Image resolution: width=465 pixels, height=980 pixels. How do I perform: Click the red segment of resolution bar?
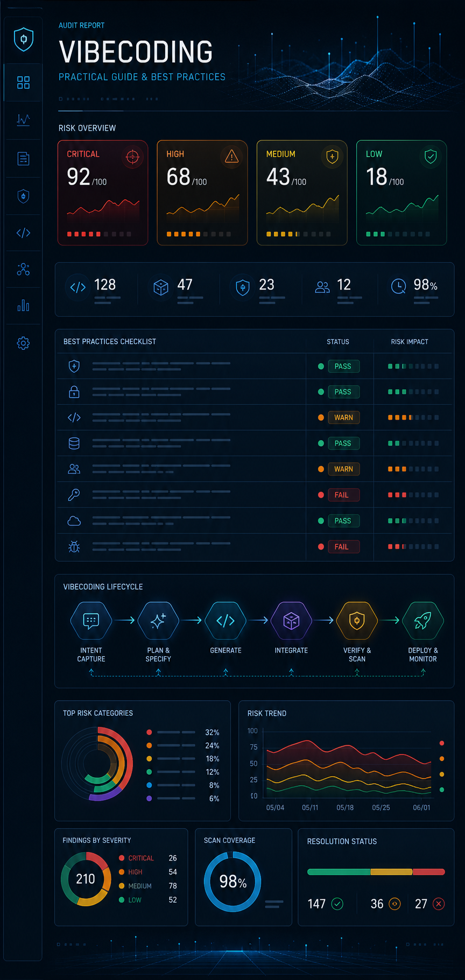click(429, 872)
